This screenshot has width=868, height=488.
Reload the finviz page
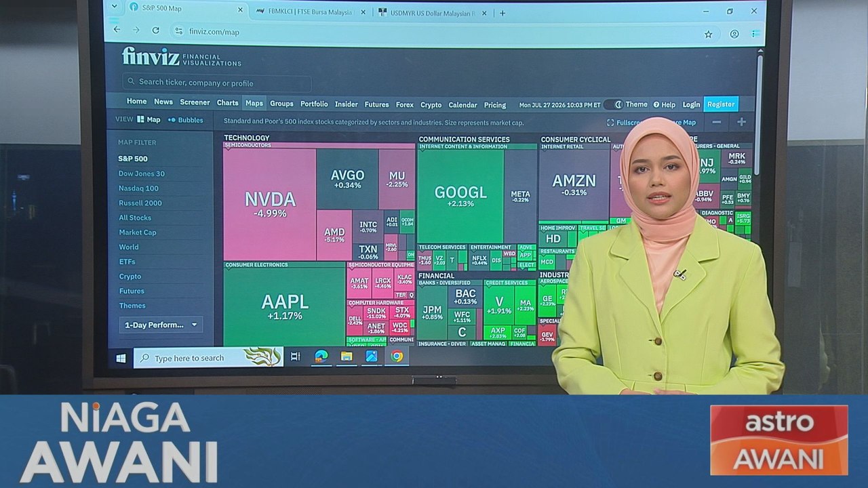click(x=155, y=30)
